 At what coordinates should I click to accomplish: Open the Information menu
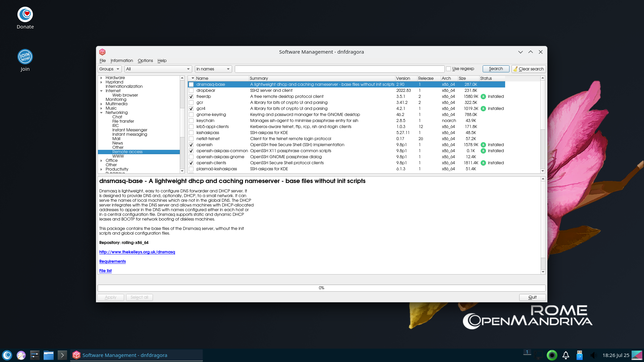tap(122, 61)
